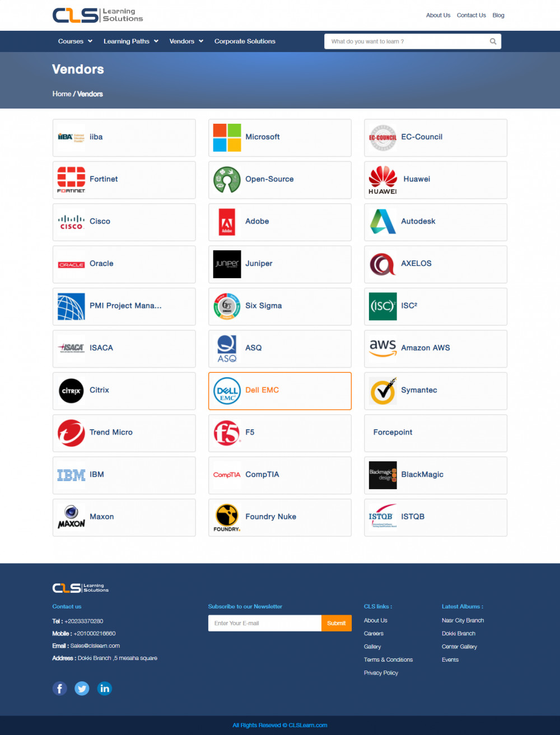Click the ISACA logo

[x=71, y=348]
